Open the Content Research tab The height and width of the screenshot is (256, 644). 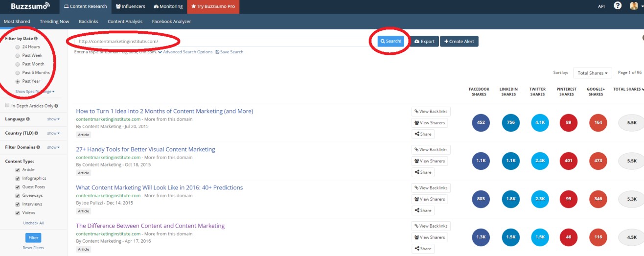(x=85, y=6)
